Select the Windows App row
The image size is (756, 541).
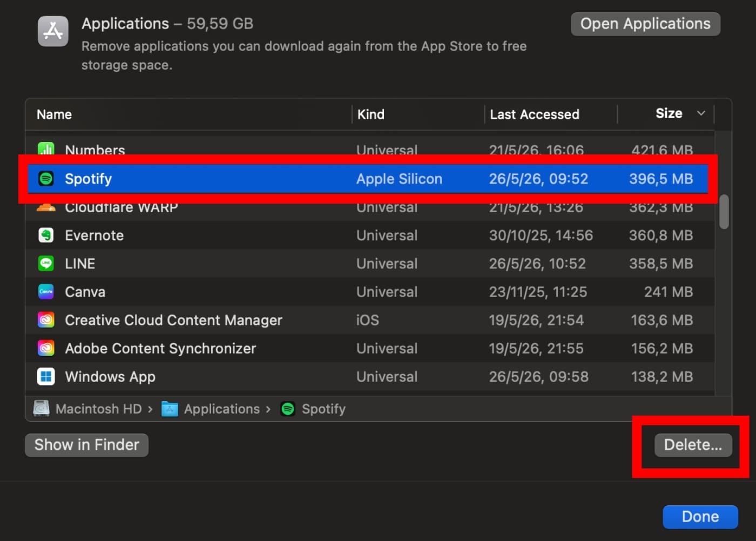[x=370, y=376]
